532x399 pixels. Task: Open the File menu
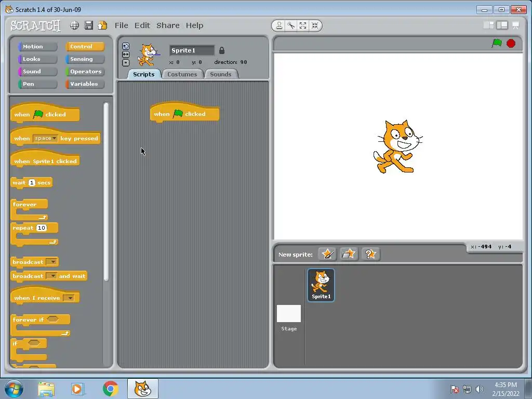coord(121,25)
